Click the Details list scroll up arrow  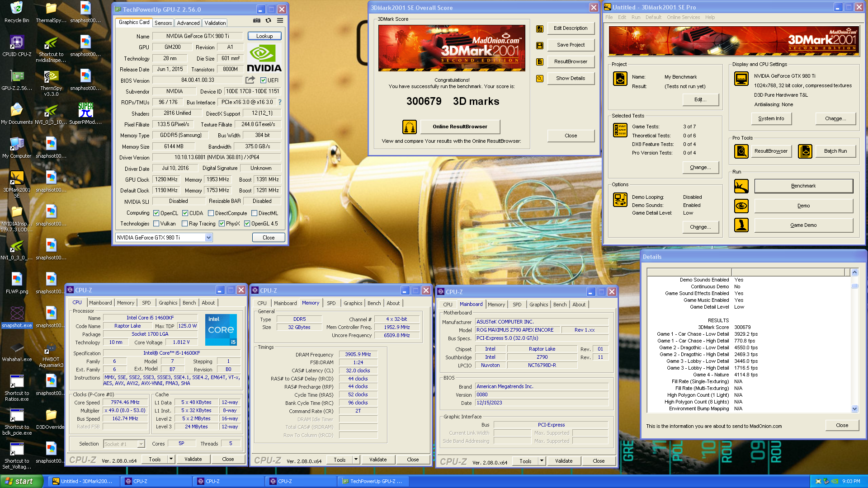click(x=854, y=272)
